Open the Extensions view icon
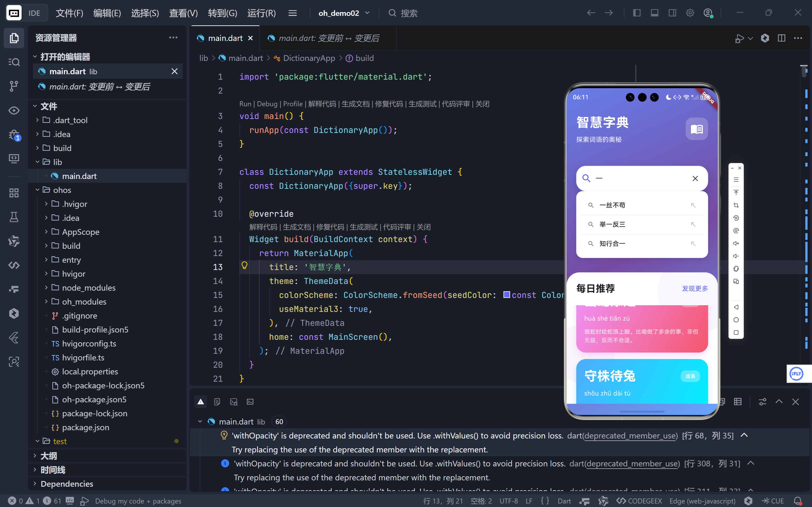 (x=14, y=193)
